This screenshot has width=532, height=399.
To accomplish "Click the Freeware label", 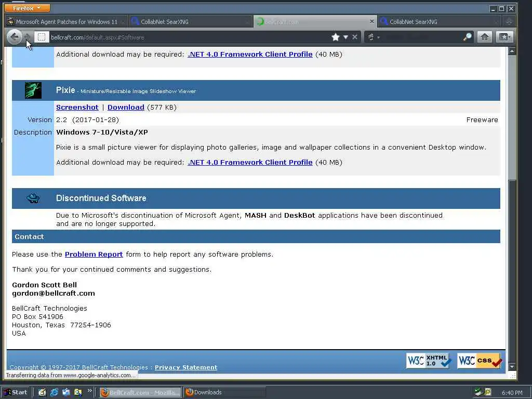I will 482,120.
